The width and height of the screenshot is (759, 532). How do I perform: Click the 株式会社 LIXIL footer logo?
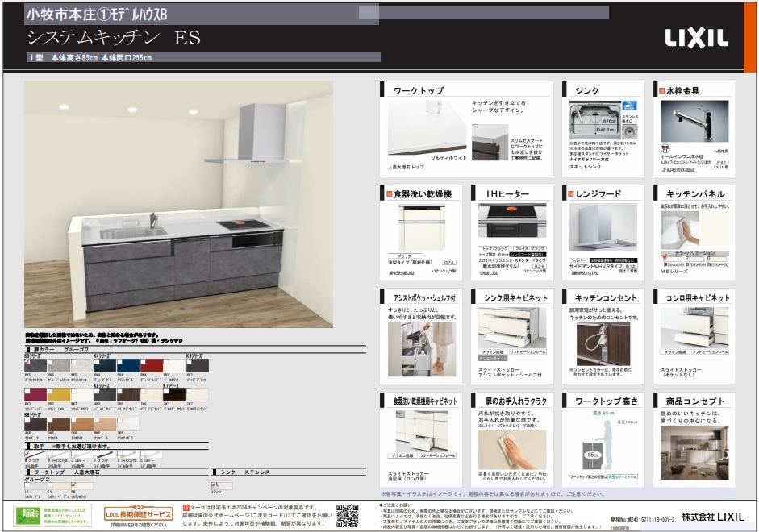point(713,517)
